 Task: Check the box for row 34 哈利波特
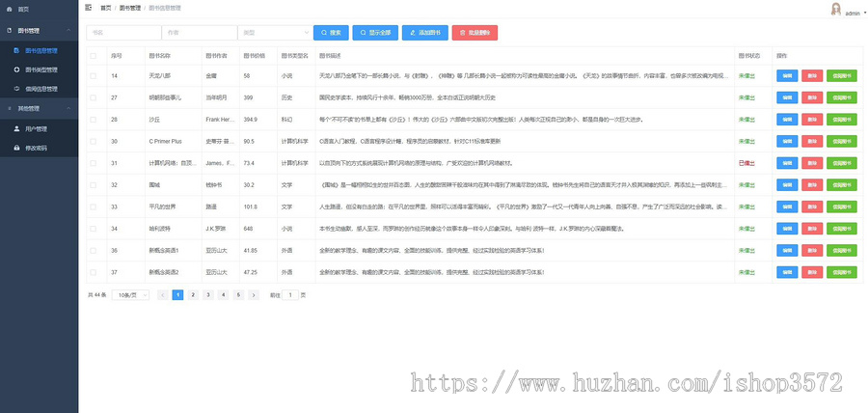(x=93, y=229)
